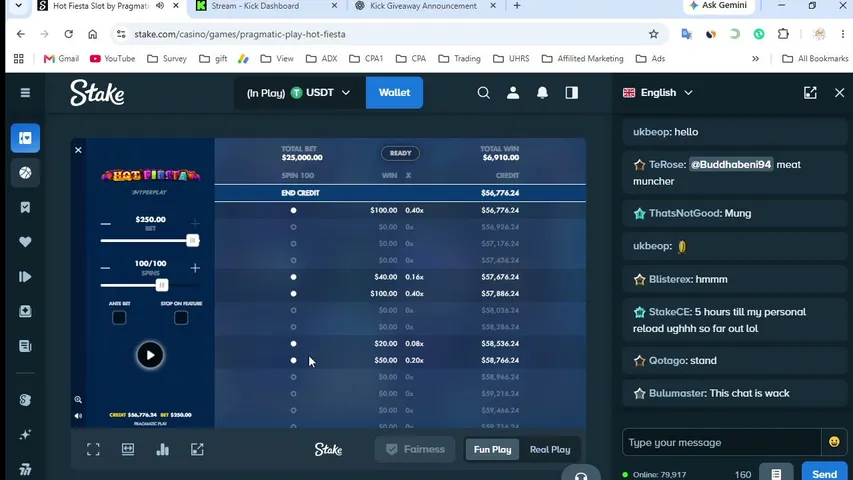
Task: Mute the game sound speaker icon
Action: [x=78, y=416]
